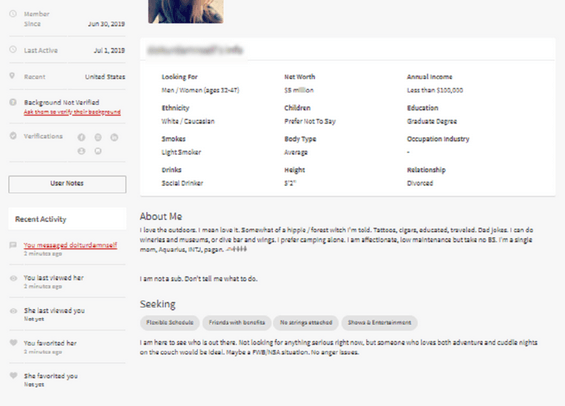Click the Less than $100,000 income value
Image resolution: width=565 pixels, height=406 pixels.
coord(435,90)
